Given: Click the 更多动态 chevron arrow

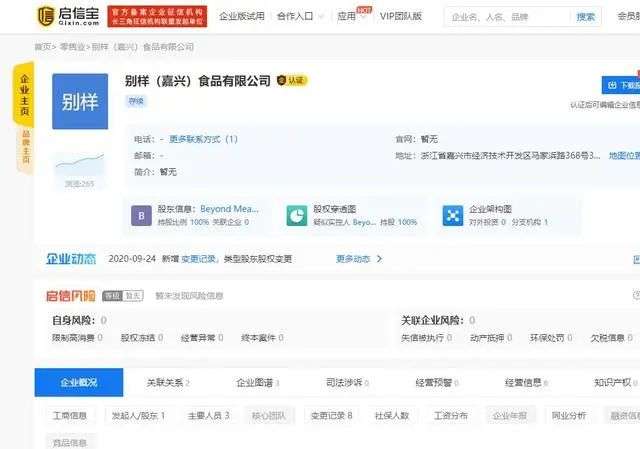Looking at the screenshot, I should coord(379,259).
